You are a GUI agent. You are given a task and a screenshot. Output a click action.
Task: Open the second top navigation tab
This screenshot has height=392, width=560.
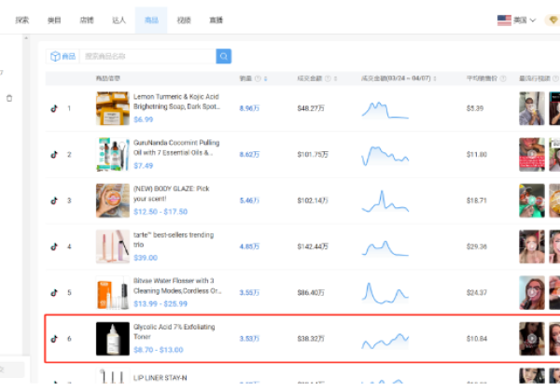point(54,21)
